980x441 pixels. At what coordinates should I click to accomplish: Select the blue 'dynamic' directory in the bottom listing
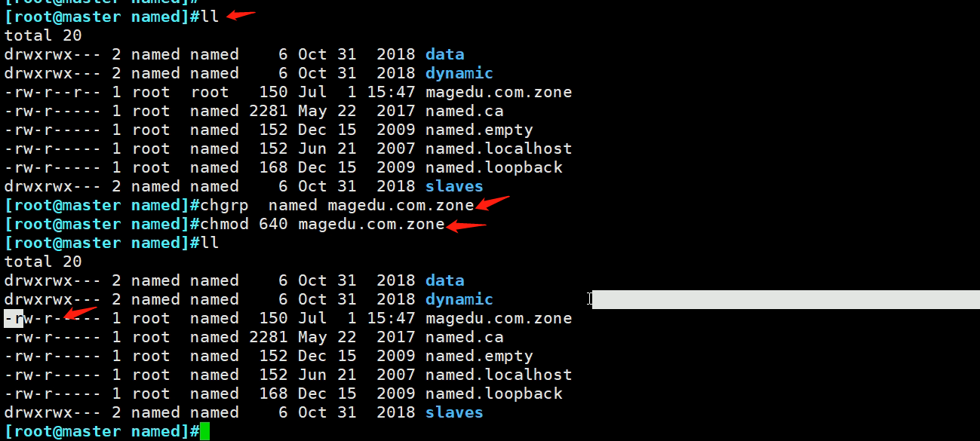coord(459,299)
